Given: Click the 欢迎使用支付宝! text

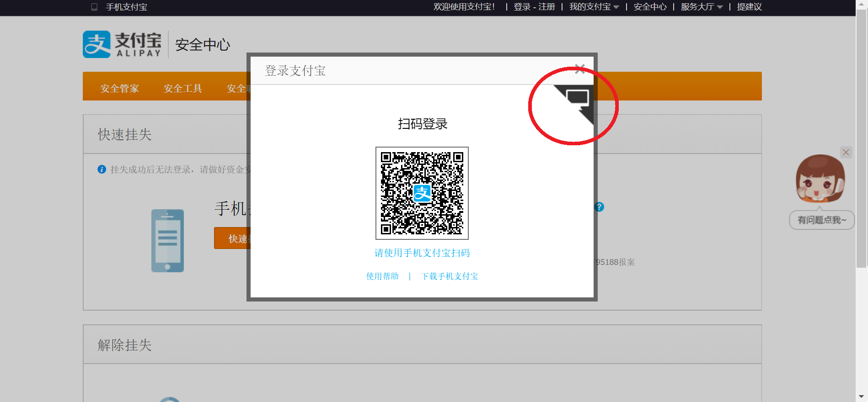Looking at the screenshot, I should [464, 7].
